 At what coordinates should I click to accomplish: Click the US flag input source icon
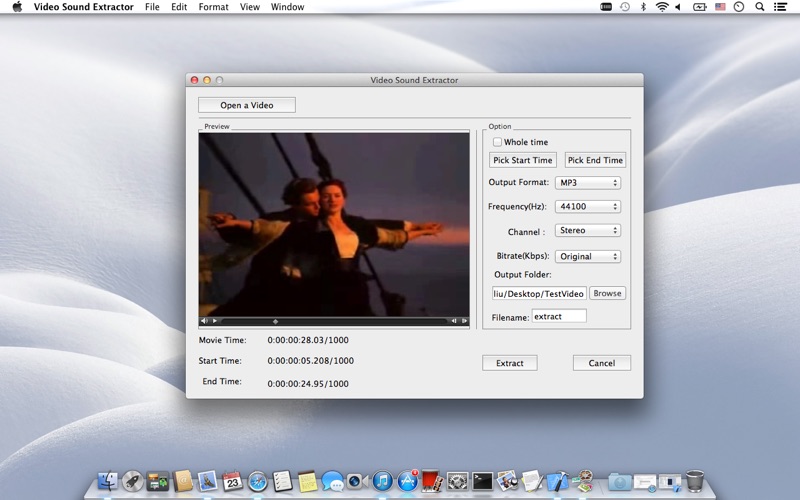(720, 7)
